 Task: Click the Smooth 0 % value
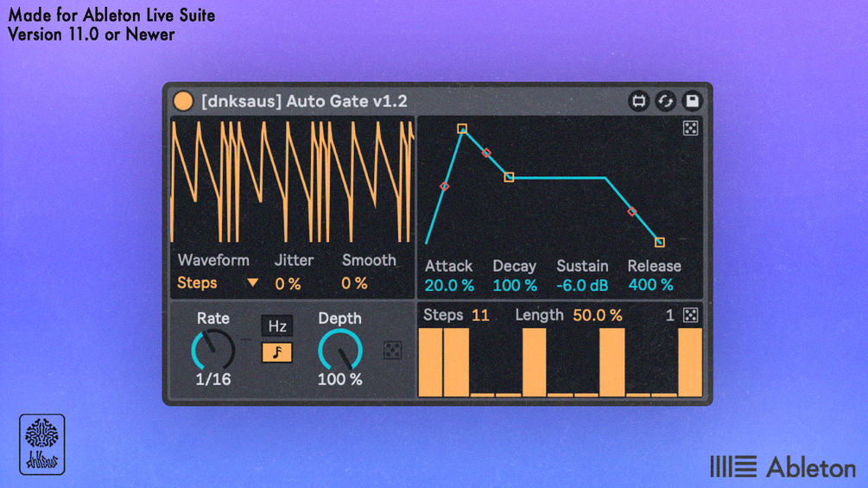[354, 283]
